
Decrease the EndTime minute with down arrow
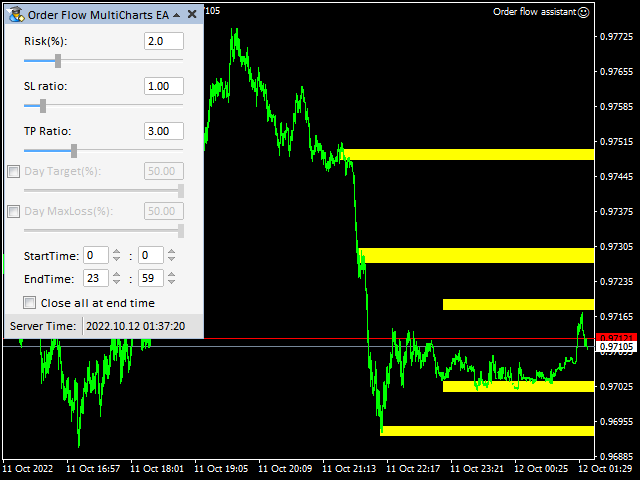(171, 282)
